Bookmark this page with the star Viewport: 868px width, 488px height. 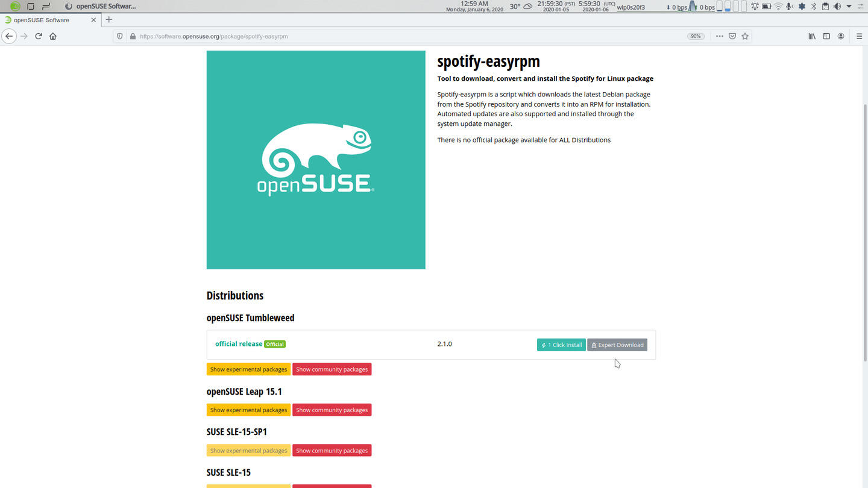745,36
